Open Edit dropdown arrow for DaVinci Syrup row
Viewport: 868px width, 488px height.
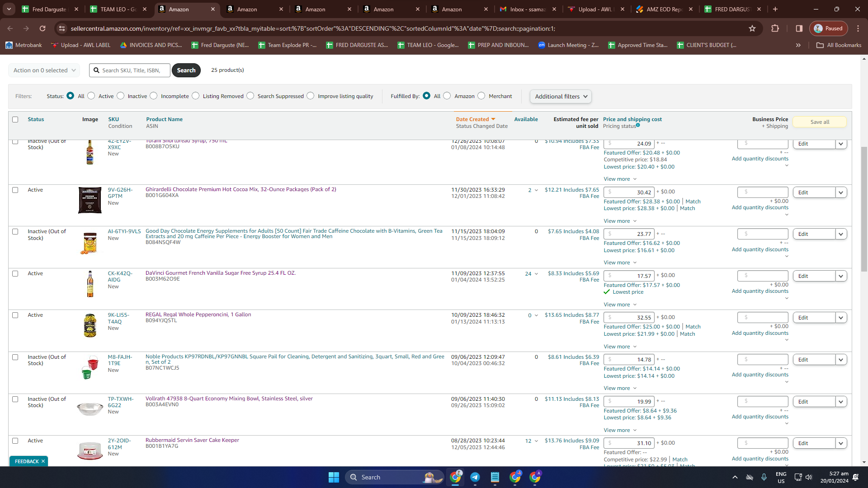(841, 276)
